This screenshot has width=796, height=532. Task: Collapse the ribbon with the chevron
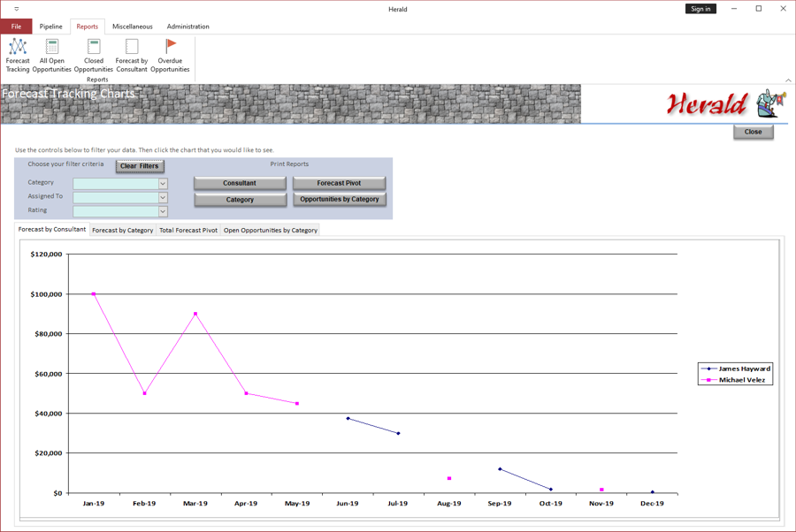click(788, 80)
